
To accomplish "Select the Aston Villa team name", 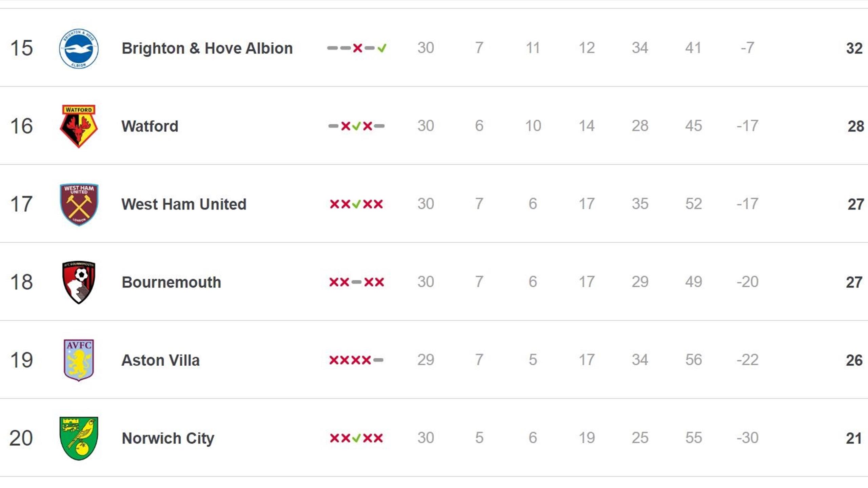I will tap(160, 360).
